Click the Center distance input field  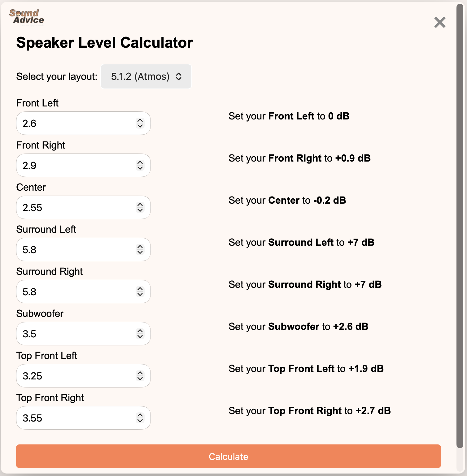pos(74,207)
